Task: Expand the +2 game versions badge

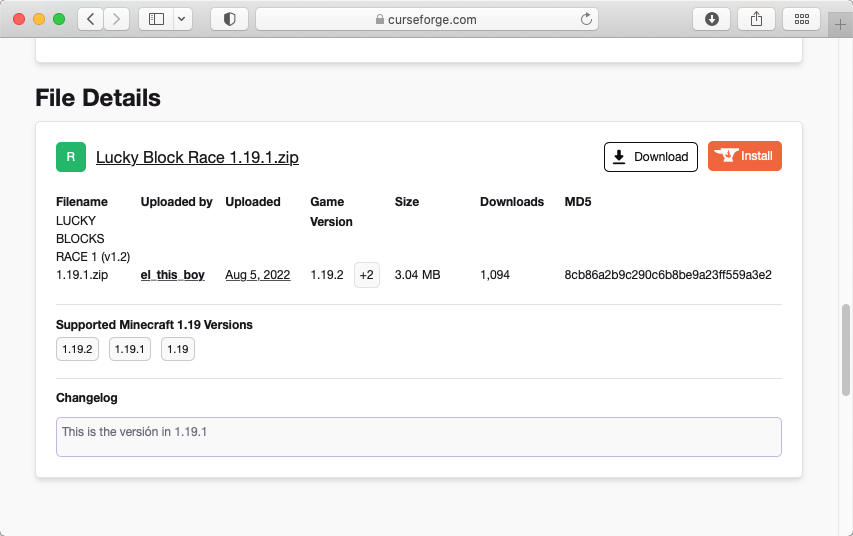Action: click(x=367, y=275)
